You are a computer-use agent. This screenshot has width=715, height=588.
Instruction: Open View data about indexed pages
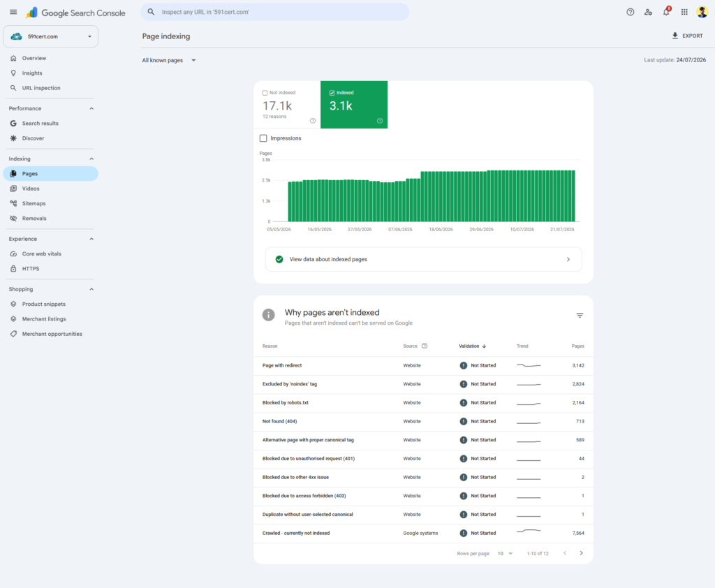click(424, 259)
